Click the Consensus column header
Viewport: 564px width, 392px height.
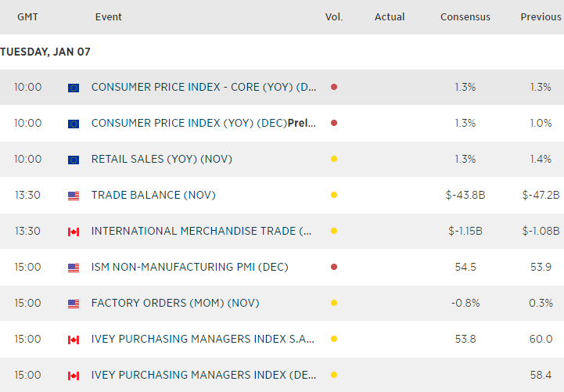(x=465, y=17)
